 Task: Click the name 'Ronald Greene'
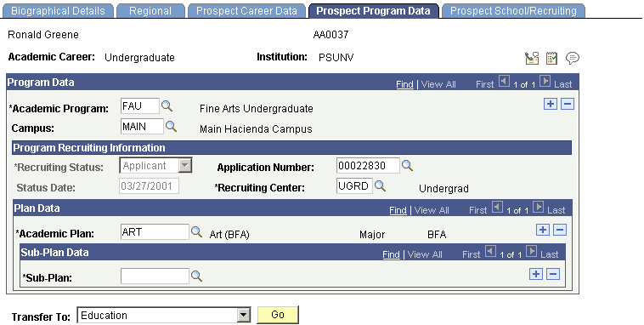(43, 35)
